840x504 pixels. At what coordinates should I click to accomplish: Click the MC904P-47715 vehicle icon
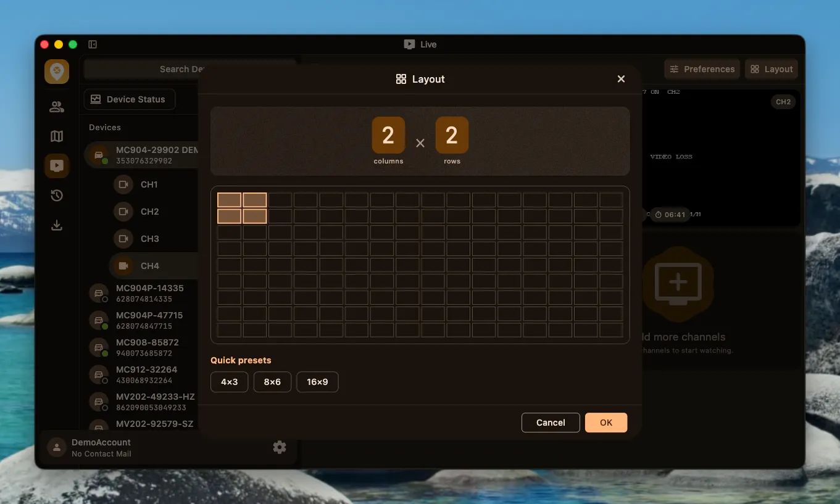click(x=99, y=320)
